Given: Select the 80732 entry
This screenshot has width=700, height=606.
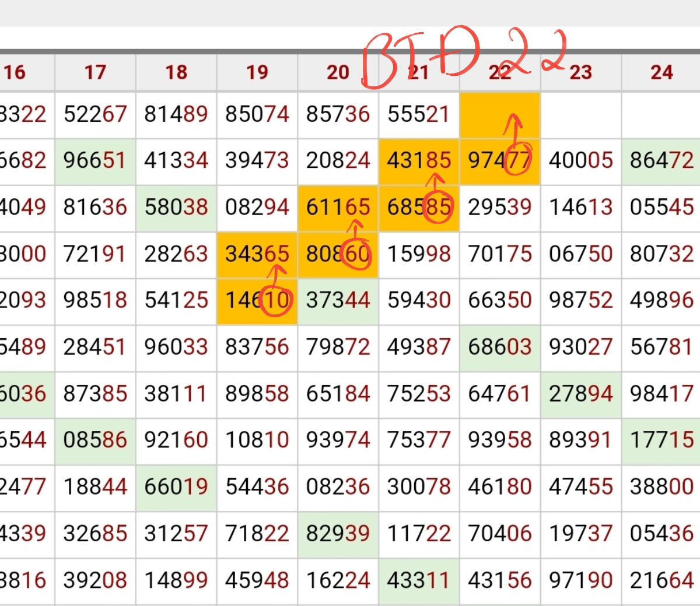Looking at the screenshot, I should 661,254.
